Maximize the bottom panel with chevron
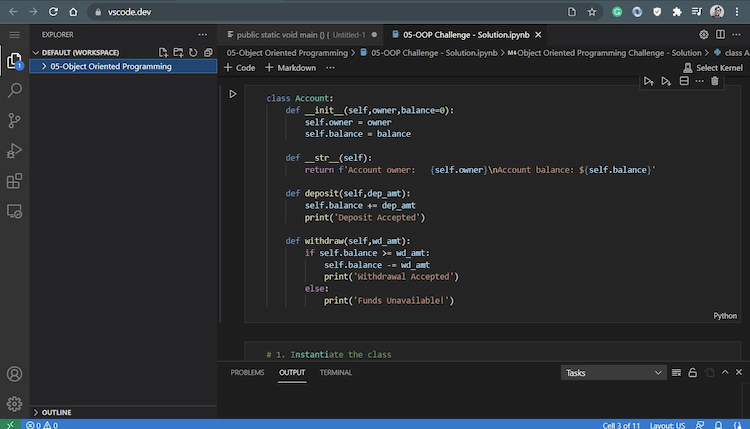The width and height of the screenshot is (750, 429). pyautogui.click(x=725, y=372)
